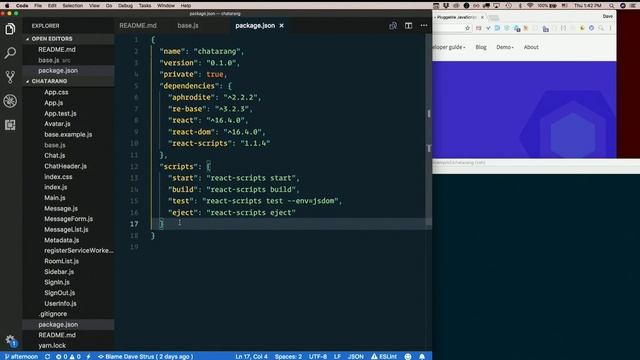The image size is (640, 360).
Task: Open base.js under Open Editors
Action: coord(49,60)
